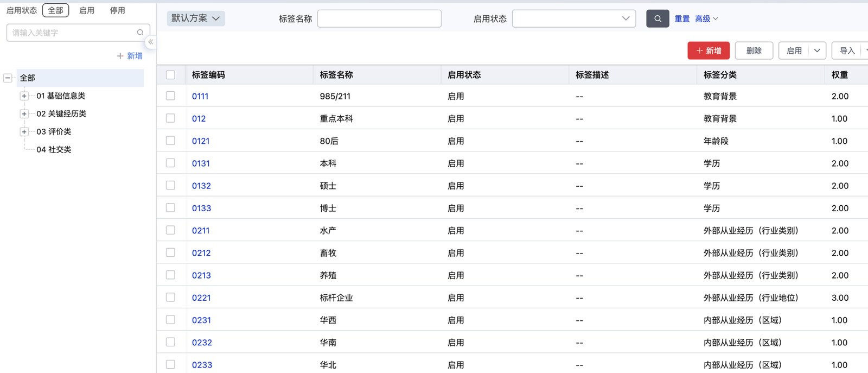The width and height of the screenshot is (868, 373).
Task: Open tag code 0132 link
Action: [x=201, y=186]
